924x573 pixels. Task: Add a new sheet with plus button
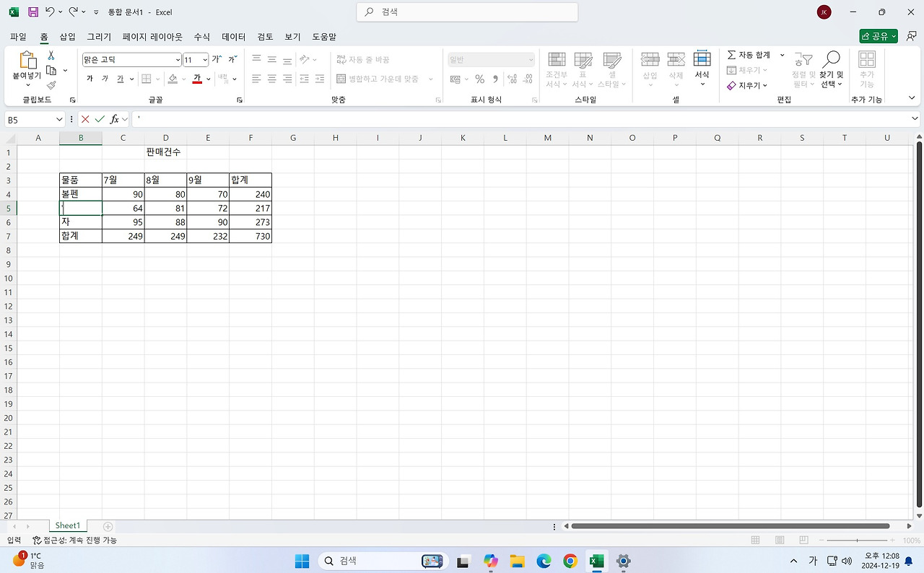point(108,527)
